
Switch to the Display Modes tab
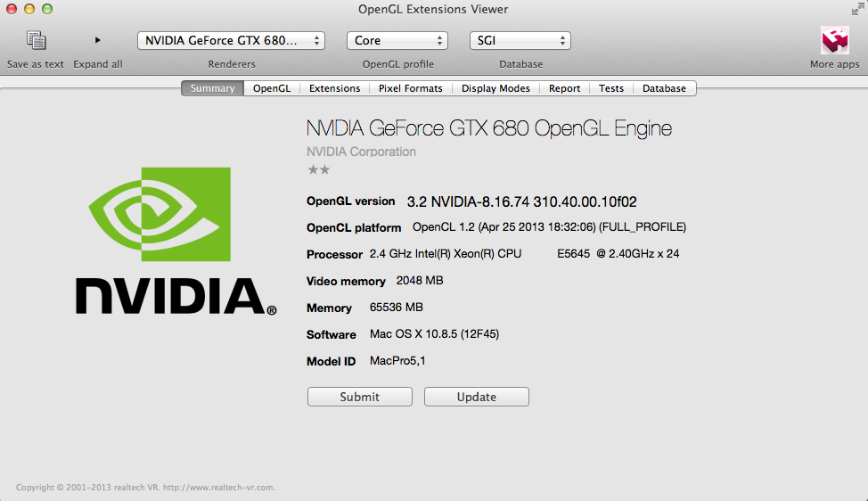(496, 88)
